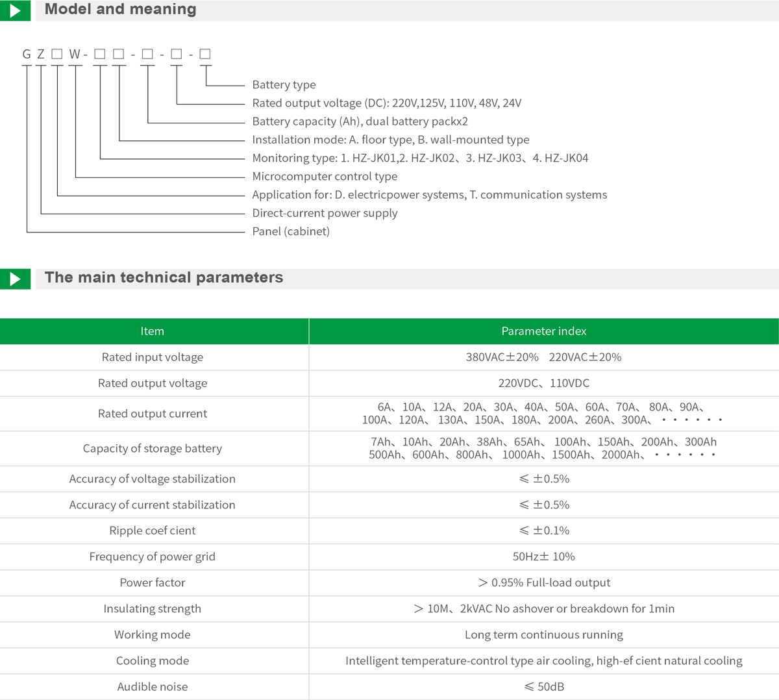Image resolution: width=779 pixels, height=700 pixels.
Task: Select the "≤ 50dB" audible noise value
Action: point(543,687)
